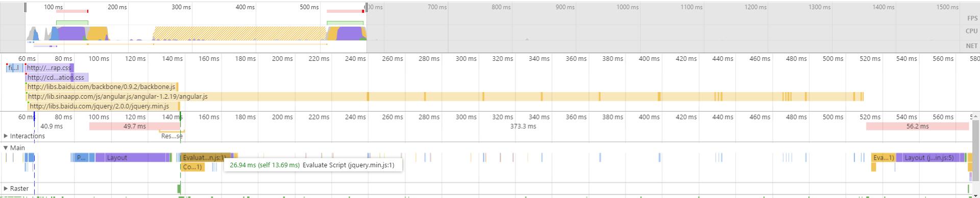Click the Res...se interaction item
Viewport: 980px width, 198px height.
pos(171,136)
